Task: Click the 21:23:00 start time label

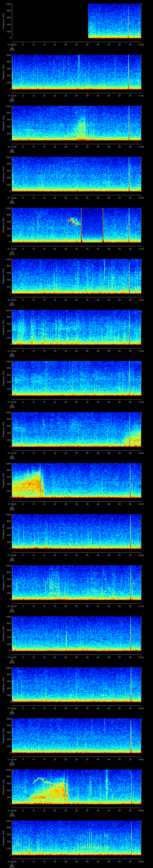Action: 12,759
